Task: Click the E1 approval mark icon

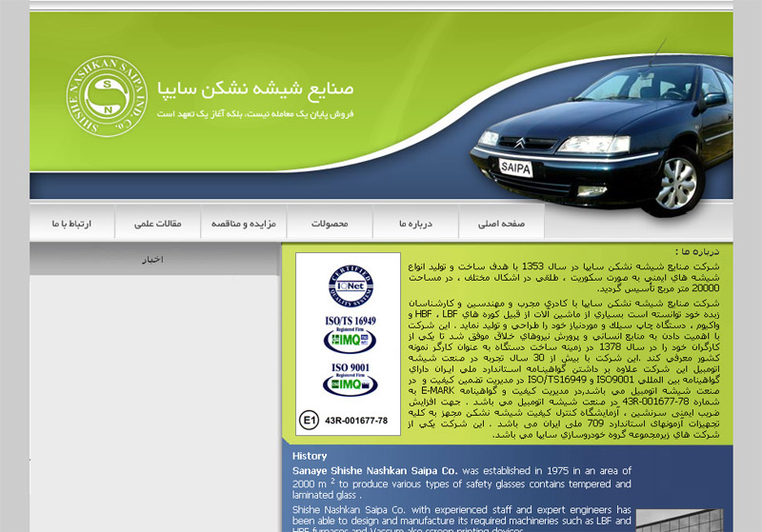Action: 309,421
